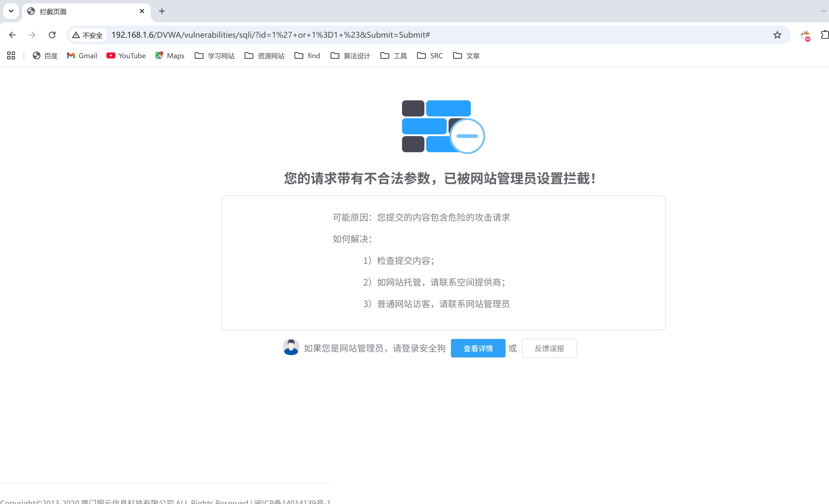This screenshot has width=829, height=504.
Task: Expand the tab search dropdown arrow
Action: [x=11, y=11]
